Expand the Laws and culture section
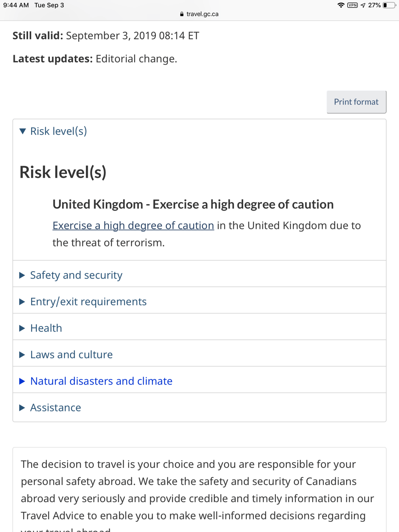399x532 pixels. 71,355
